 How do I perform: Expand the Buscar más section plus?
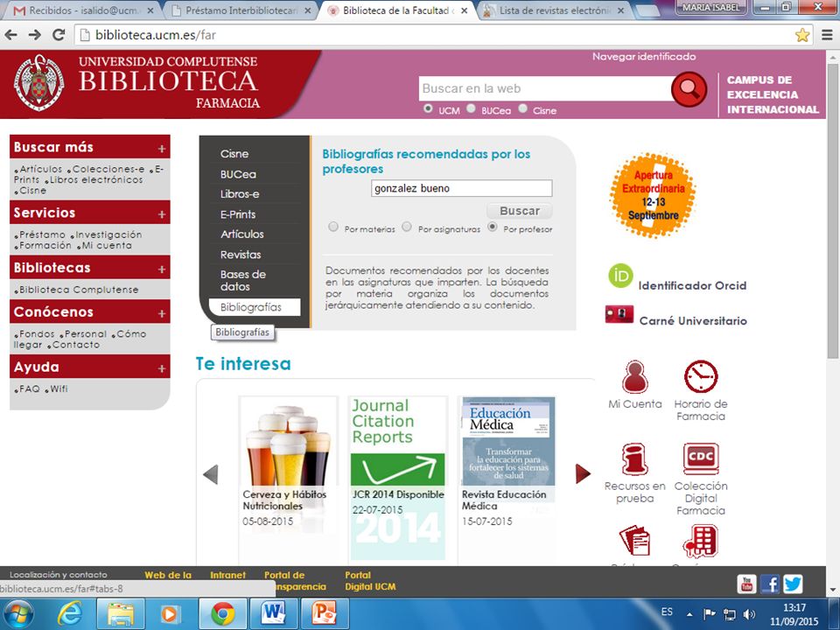click(x=162, y=149)
